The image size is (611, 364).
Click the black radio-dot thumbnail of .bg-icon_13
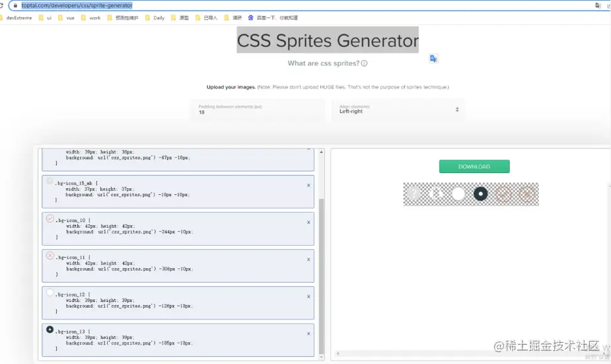coord(50,330)
